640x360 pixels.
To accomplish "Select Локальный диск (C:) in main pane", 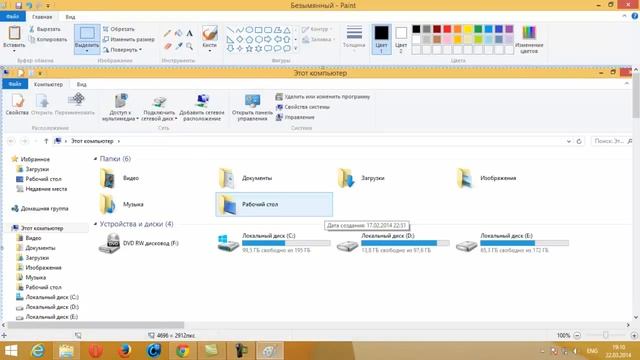I will pyautogui.click(x=273, y=243).
